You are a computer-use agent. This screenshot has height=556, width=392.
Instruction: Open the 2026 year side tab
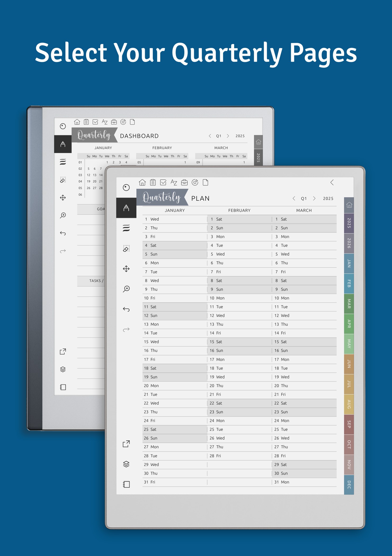tap(349, 243)
